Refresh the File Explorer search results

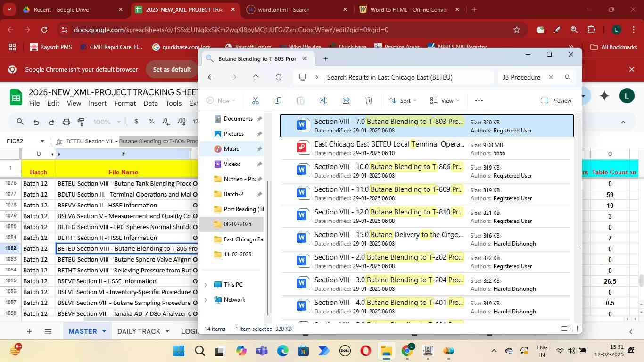coord(279,77)
